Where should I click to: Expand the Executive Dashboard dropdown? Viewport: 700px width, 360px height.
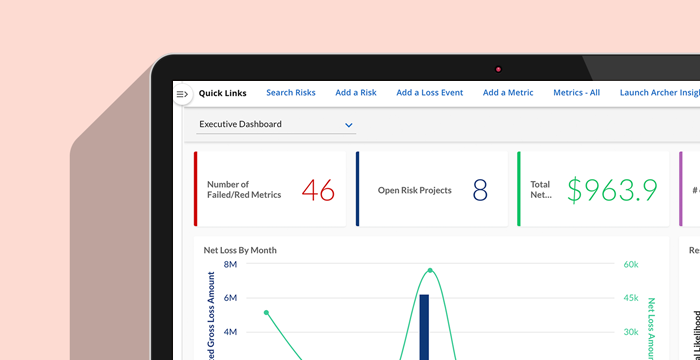click(x=276, y=125)
